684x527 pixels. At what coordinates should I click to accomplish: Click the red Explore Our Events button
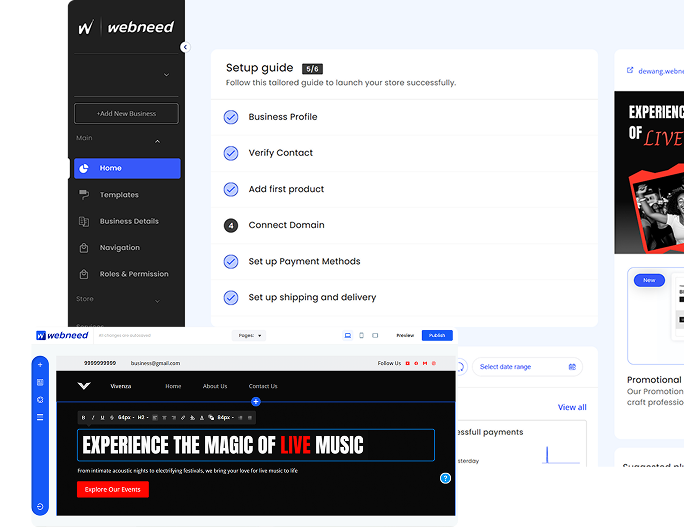click(x=113, y=489)
